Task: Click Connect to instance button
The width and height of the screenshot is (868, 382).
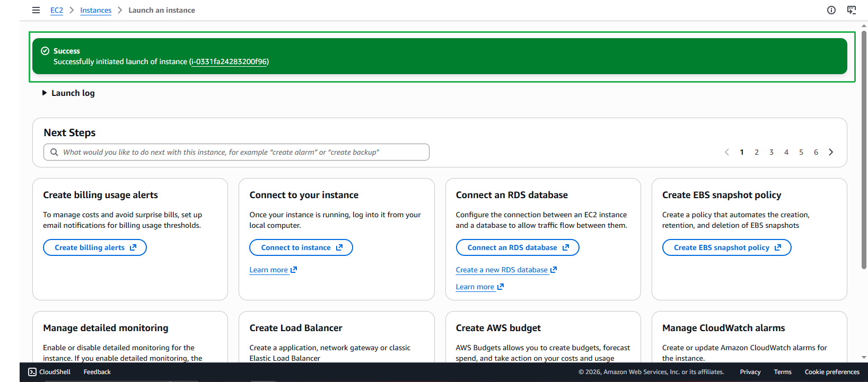Action: tap(301, 247)
